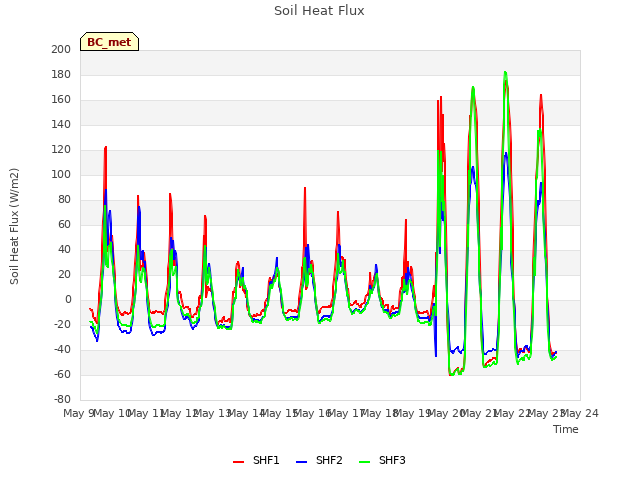640x480 pixels.
Task: Click the 200 y-axis tick label
Action: point(61,49)
